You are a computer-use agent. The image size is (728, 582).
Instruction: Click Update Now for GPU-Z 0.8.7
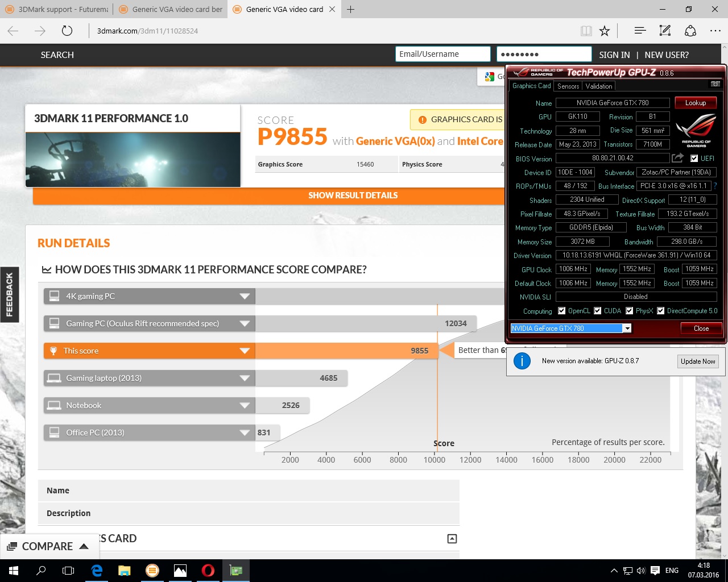click(x=698, y=361)
